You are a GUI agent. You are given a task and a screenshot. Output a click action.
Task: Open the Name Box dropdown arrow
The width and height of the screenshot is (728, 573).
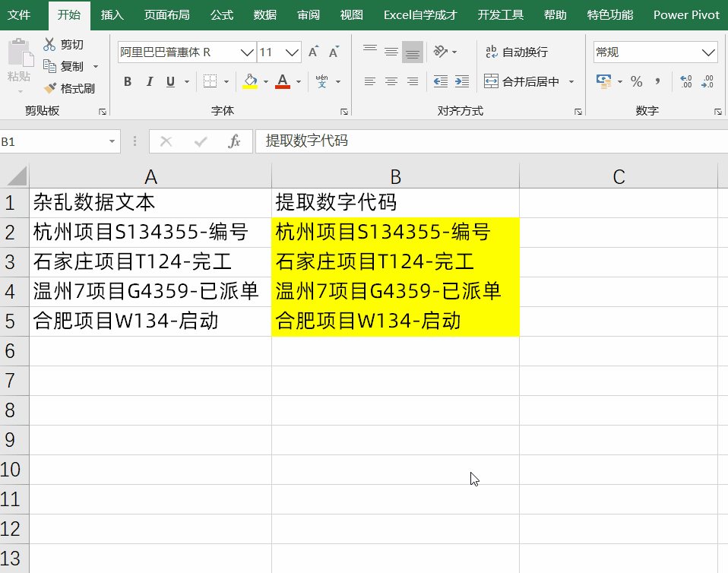click(112, 141)
